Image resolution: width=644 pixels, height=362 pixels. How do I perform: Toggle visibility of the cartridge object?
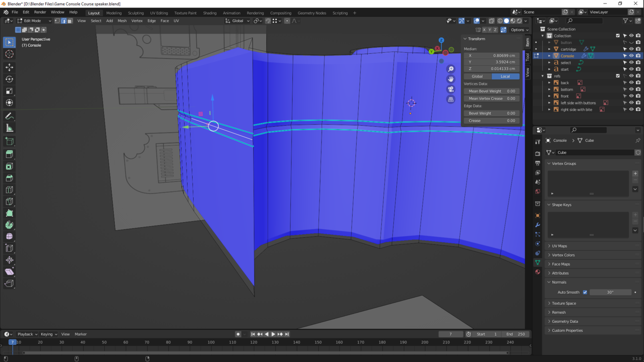pos(631,49)
